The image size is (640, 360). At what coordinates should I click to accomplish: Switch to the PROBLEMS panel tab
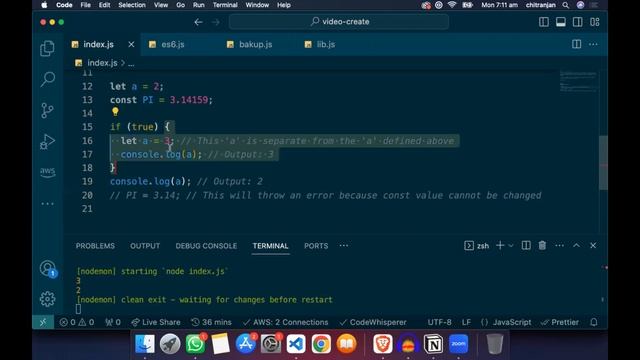[x=95, y=246]
